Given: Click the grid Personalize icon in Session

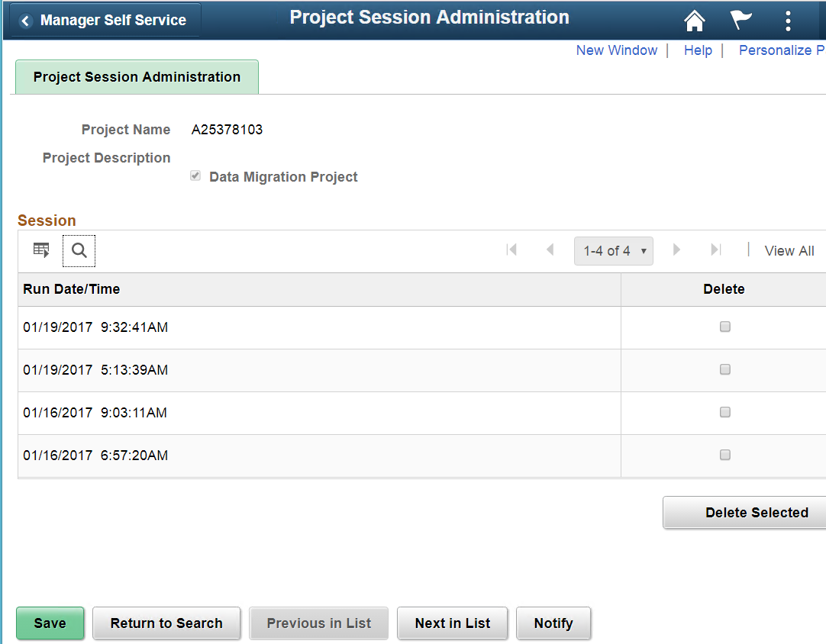Looking at the screenshot, I should click(41, 250).
